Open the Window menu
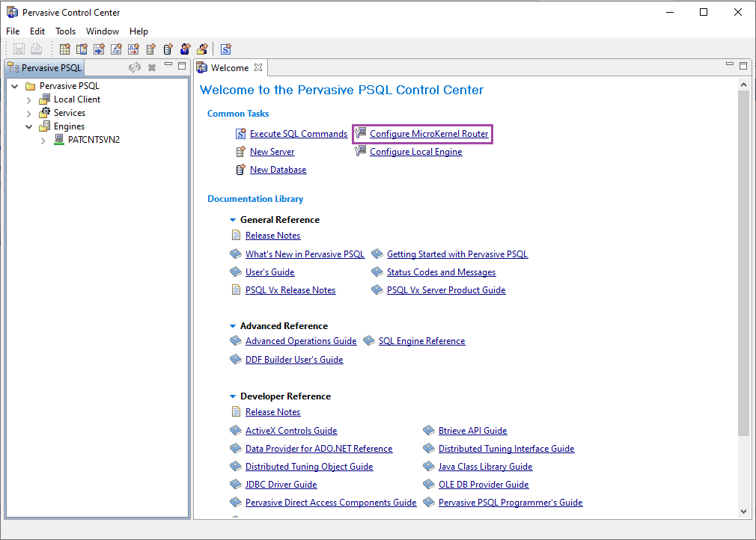Screen dimensions: 756x540 (x=103, y=31)
